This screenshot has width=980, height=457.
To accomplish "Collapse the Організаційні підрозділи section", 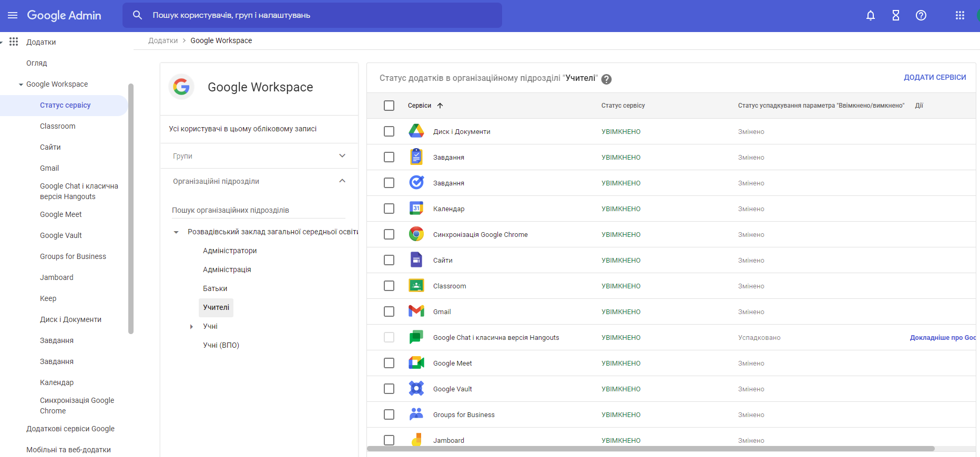I will [342, 181].
